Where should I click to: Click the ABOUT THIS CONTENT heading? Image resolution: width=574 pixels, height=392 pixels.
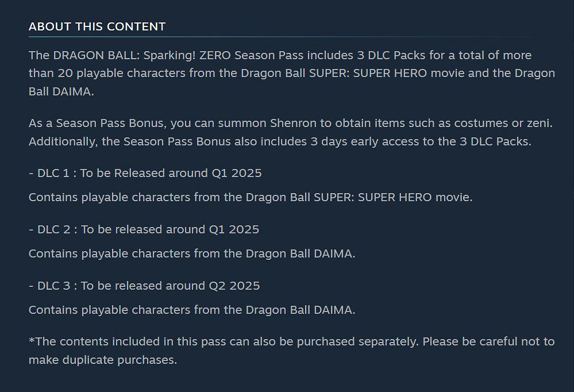point(97,26)
